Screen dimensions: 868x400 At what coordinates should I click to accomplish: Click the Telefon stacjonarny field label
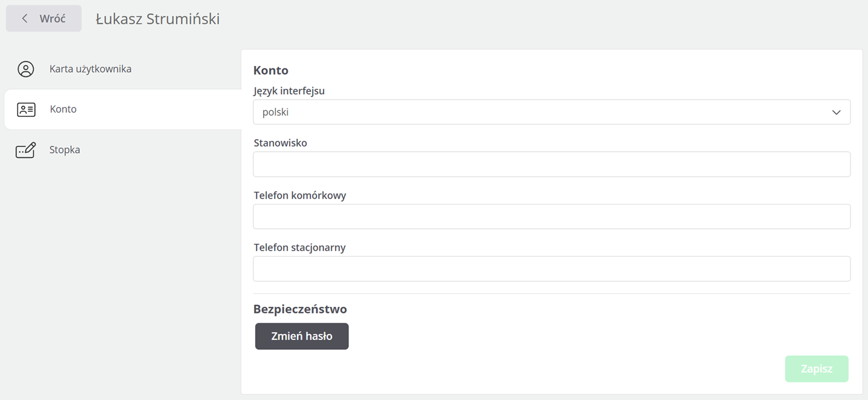point(300,248)
